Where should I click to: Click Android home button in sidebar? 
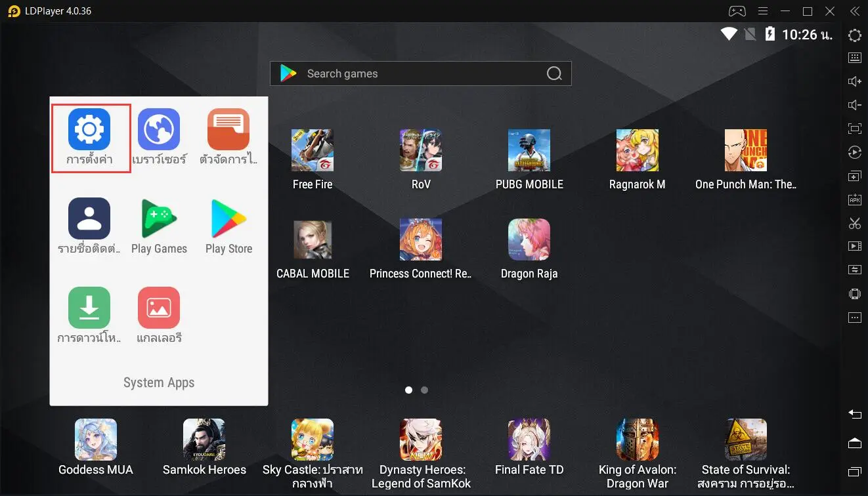tap(855, 444)
